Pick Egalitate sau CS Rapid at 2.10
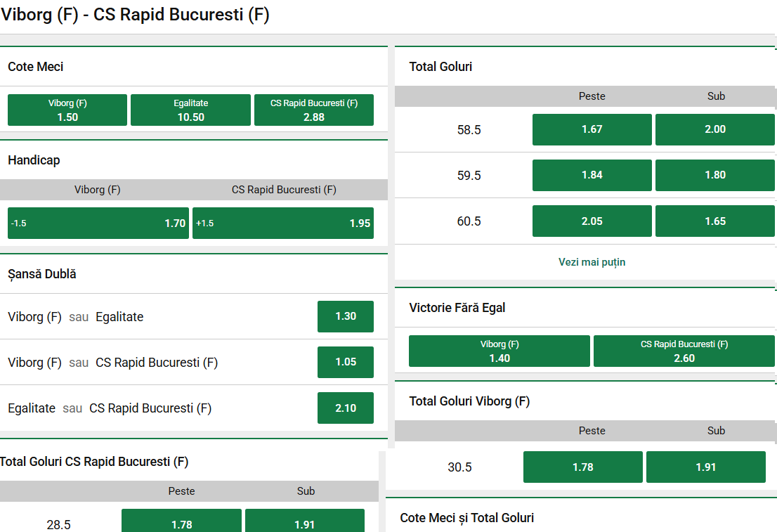This screenshot has height=532, width=777. tap(345, 408)
